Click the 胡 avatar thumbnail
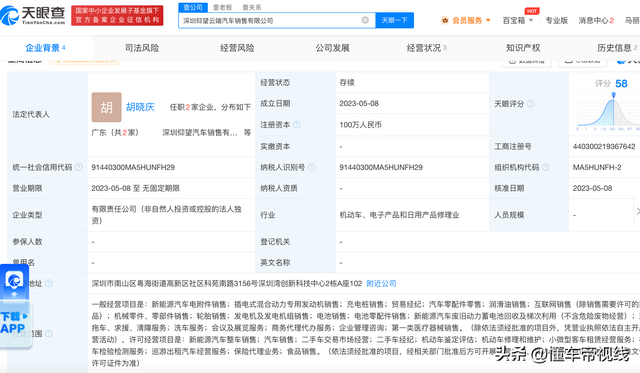 point(107,107)
